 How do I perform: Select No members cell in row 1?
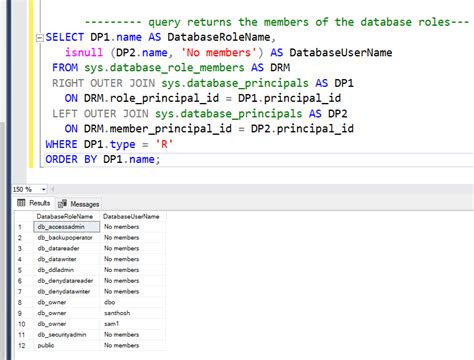[x=133, y=227]
